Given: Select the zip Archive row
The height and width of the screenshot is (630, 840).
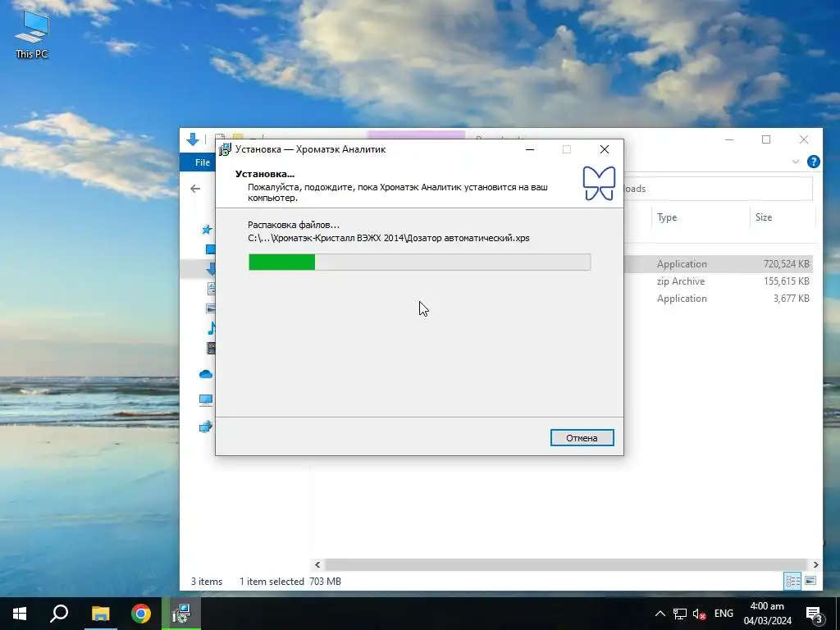Looking at the screenshot, I should 718,281.
